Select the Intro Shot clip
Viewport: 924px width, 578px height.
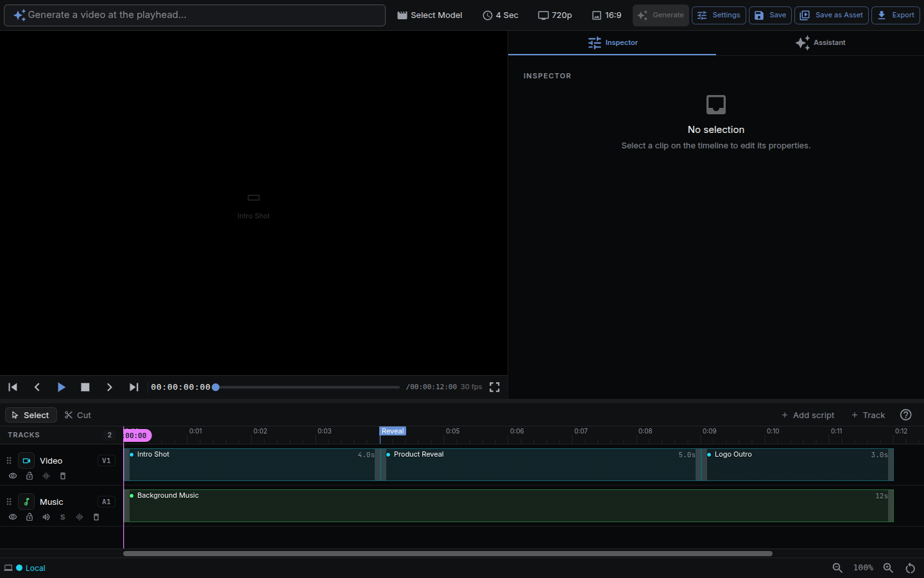point(252,464)
